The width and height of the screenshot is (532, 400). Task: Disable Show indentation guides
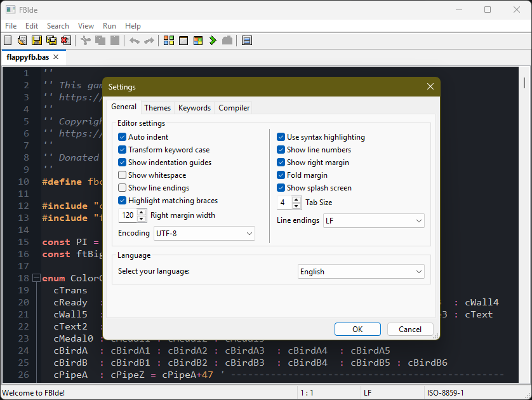pos(122,163)
